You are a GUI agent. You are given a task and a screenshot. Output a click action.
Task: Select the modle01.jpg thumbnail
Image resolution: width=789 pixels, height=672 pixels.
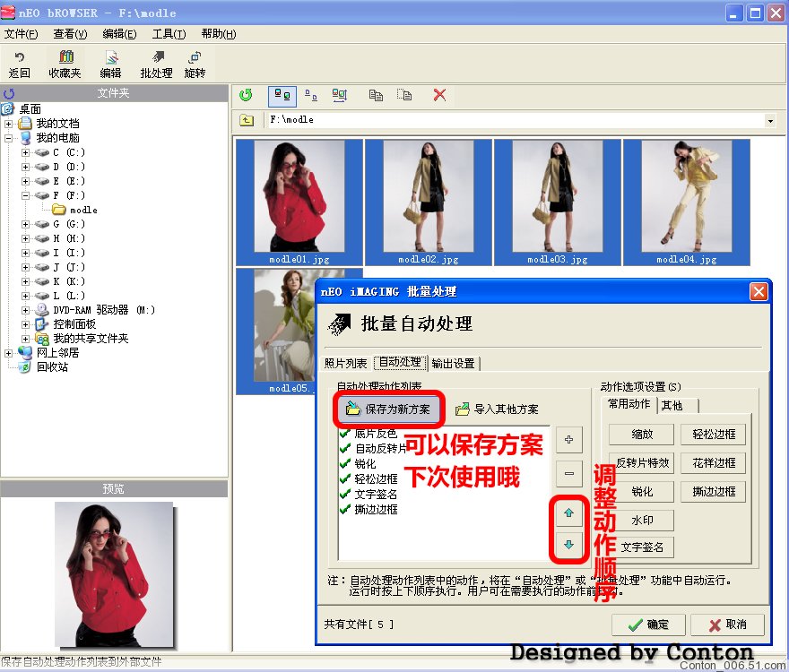[x=299, y=202]
